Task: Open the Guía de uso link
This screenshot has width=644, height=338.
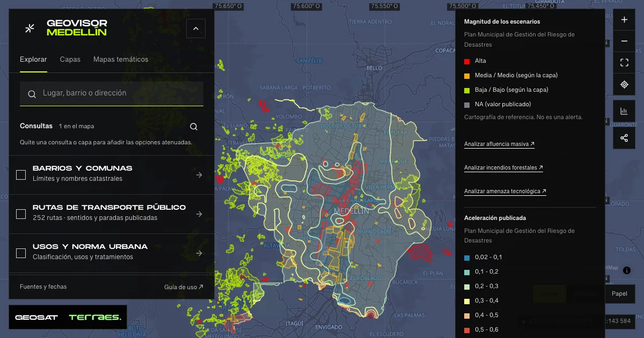Action: click(x=184, y=287)
